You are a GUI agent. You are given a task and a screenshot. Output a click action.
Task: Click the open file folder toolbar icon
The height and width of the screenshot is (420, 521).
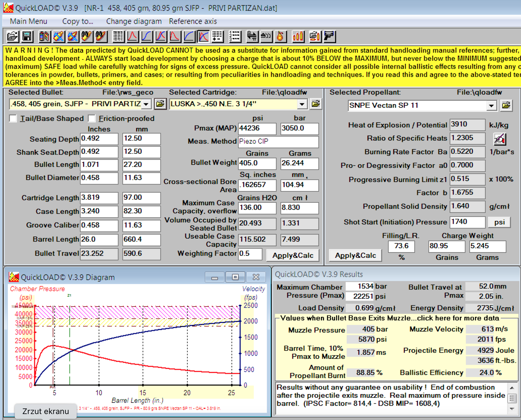[x=13, y=36]
